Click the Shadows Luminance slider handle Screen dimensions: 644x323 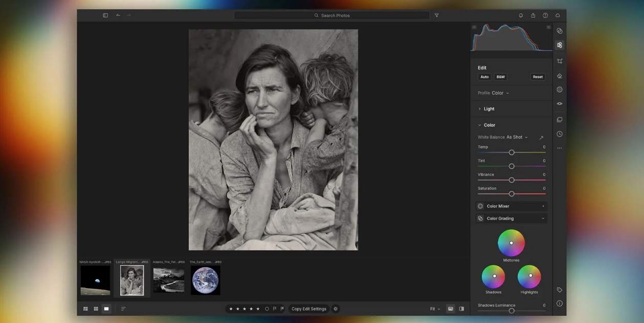point(511,311)
